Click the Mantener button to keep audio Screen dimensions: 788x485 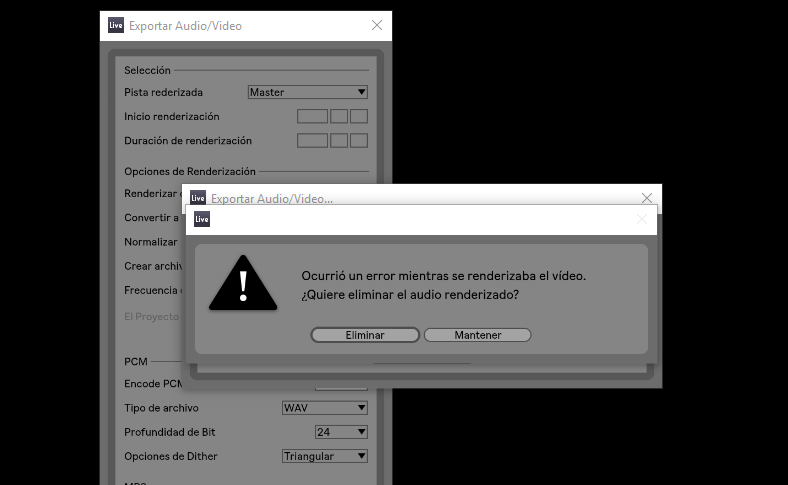477,335
